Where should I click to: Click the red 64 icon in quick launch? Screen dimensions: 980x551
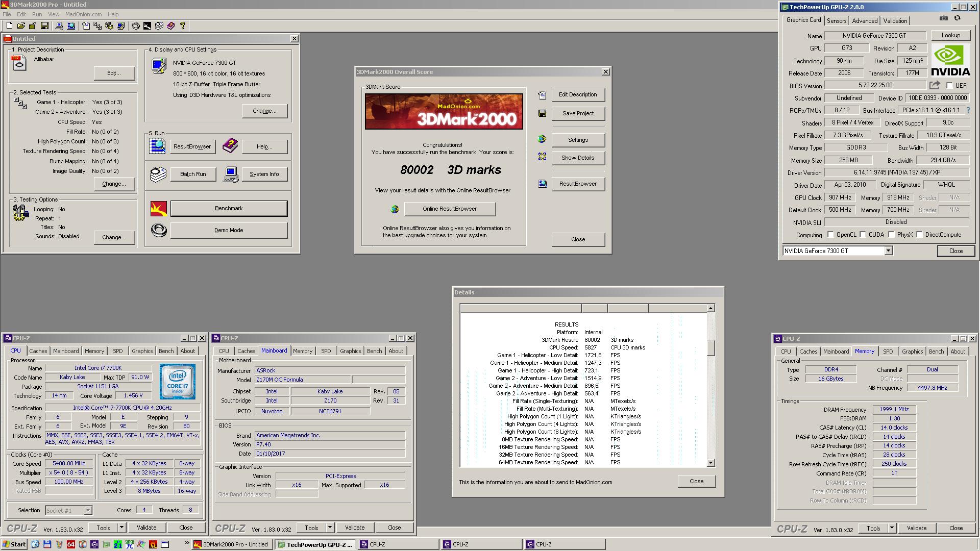point(71,544)
